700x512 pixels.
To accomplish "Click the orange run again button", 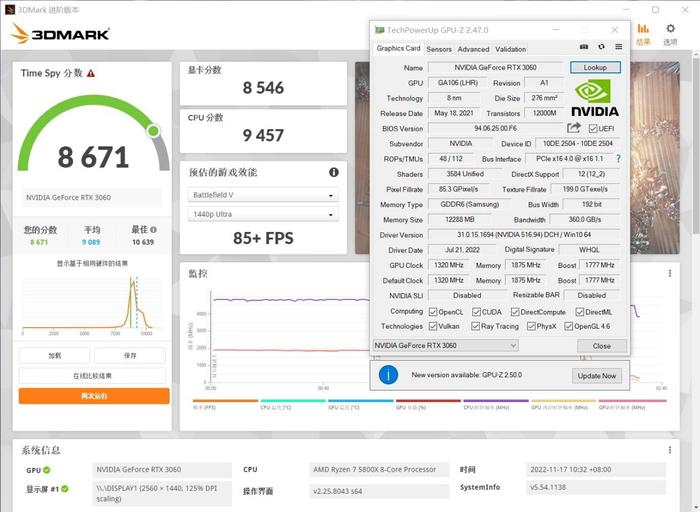I will (x=94, y=396).
